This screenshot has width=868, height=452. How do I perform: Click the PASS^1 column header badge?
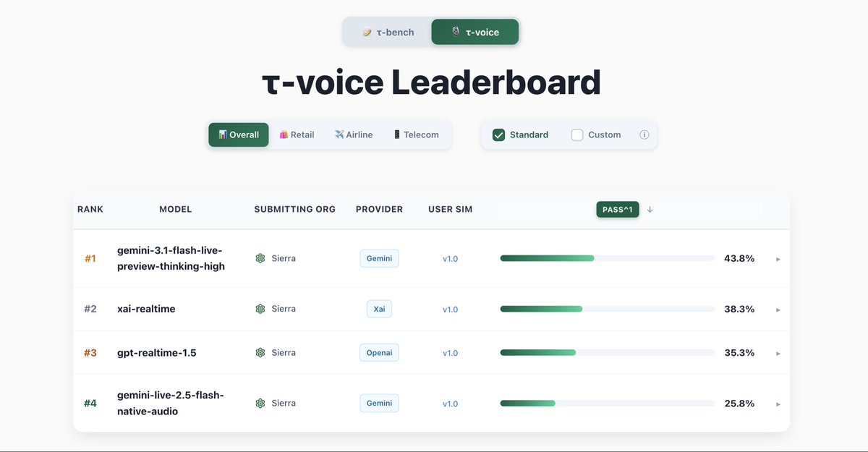coord(617,210)
